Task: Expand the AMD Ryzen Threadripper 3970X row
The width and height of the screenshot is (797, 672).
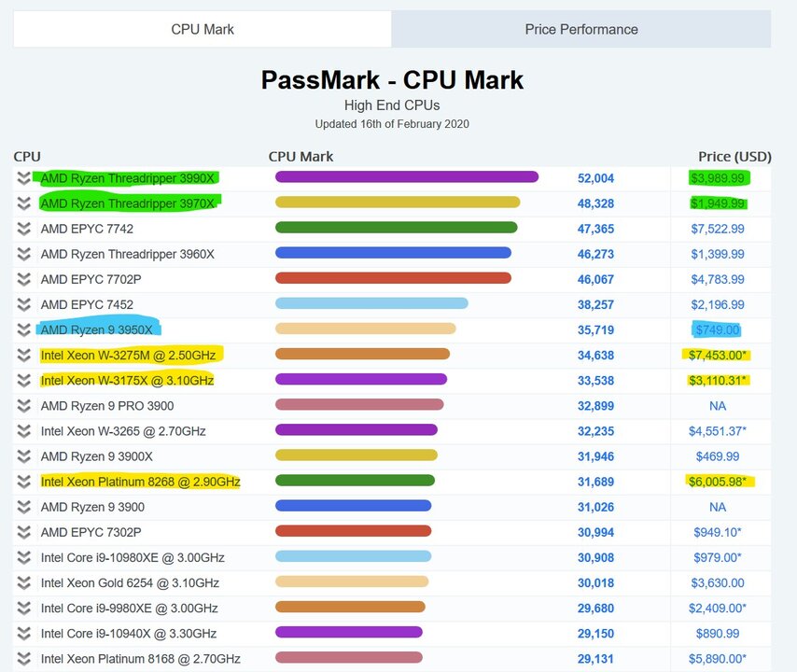Action: pos(23,203)
